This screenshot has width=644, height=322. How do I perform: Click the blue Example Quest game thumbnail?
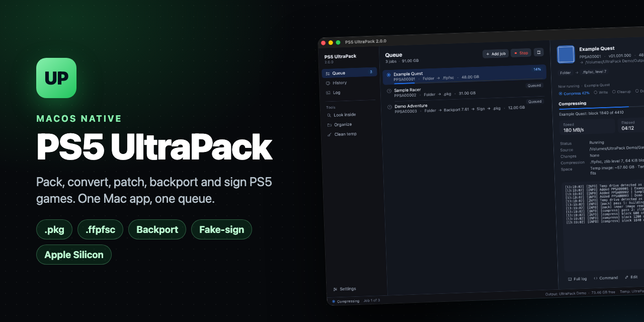(566, 54)
